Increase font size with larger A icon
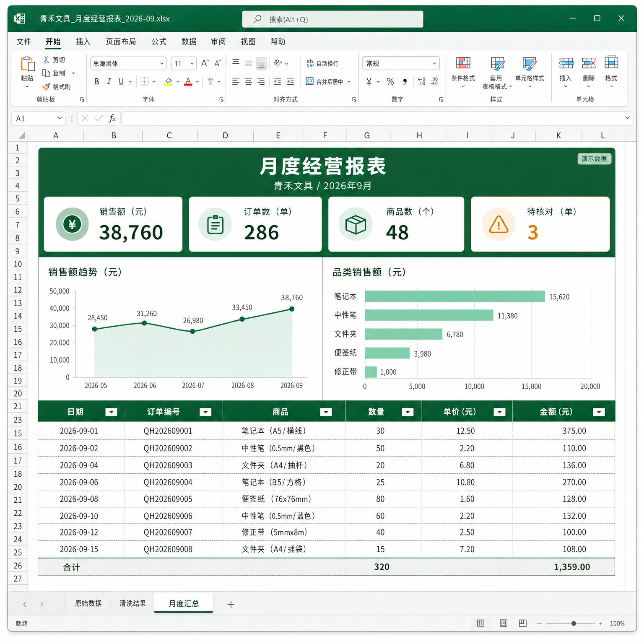The height and width of the screenshot is (644, 644). pyautogui.click(x=205, y=63)
